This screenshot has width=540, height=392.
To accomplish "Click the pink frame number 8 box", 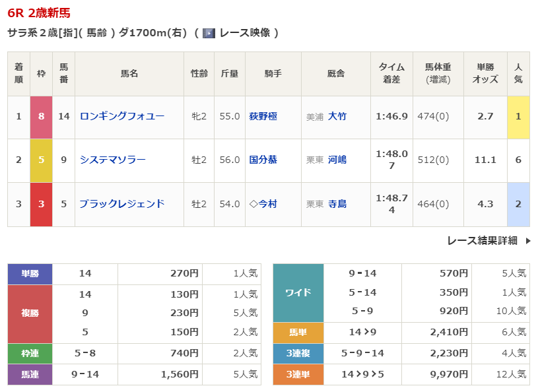I will pos(41,117).
